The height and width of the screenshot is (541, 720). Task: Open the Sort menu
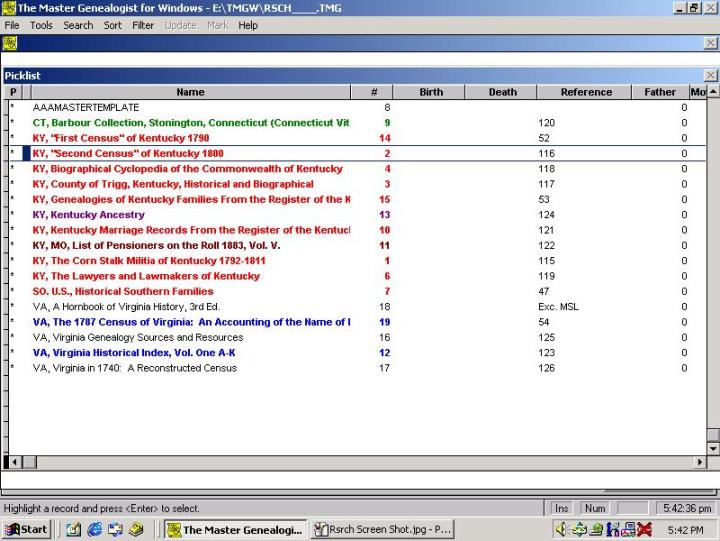point(112,25)
